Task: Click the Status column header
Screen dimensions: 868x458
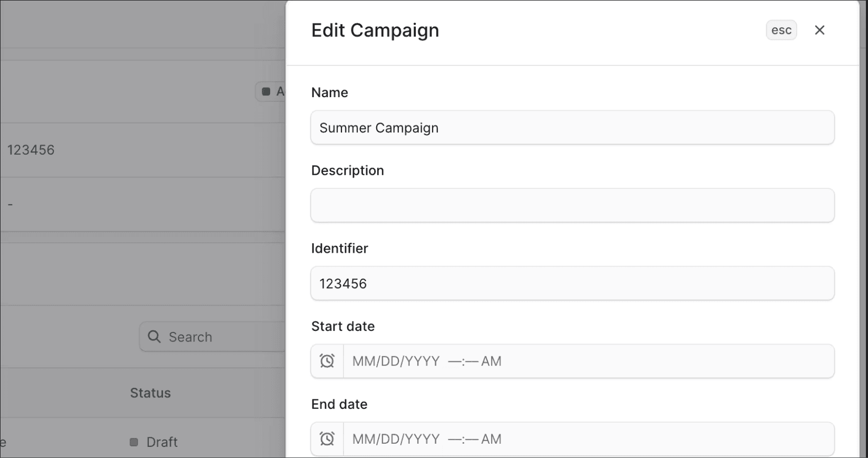Action: 150,393
